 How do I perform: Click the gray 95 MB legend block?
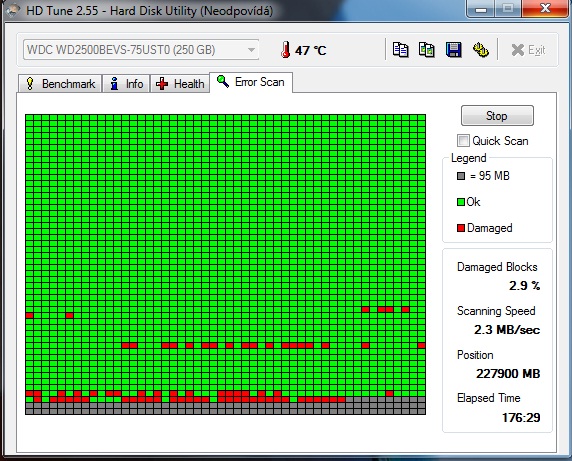[x=461, y=176]
